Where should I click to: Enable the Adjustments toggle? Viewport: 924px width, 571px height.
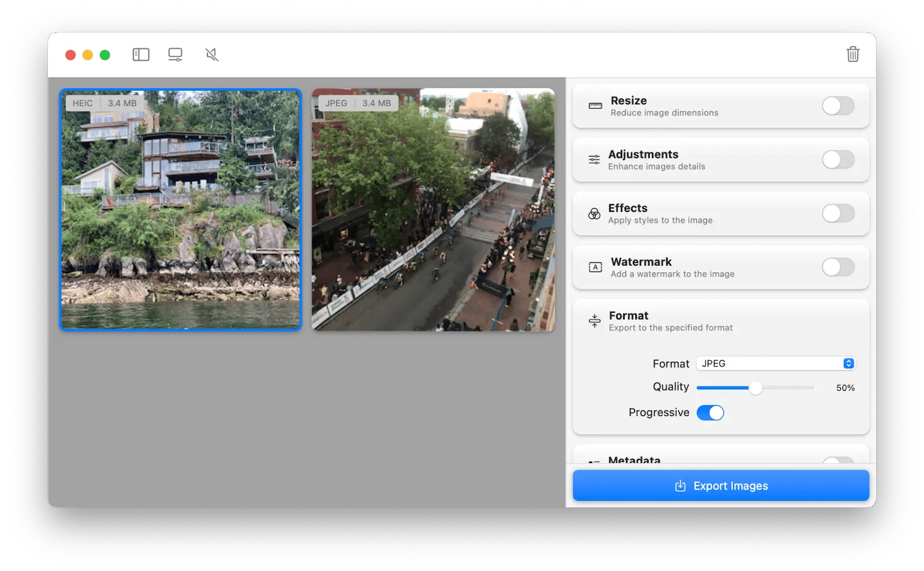click(x=838, y=160)
